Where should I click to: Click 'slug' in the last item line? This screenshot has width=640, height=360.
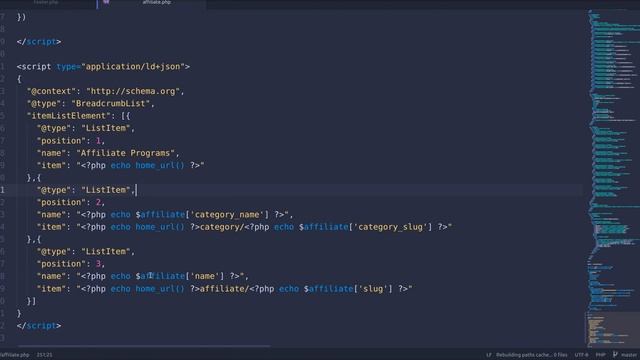coord(373,289)
